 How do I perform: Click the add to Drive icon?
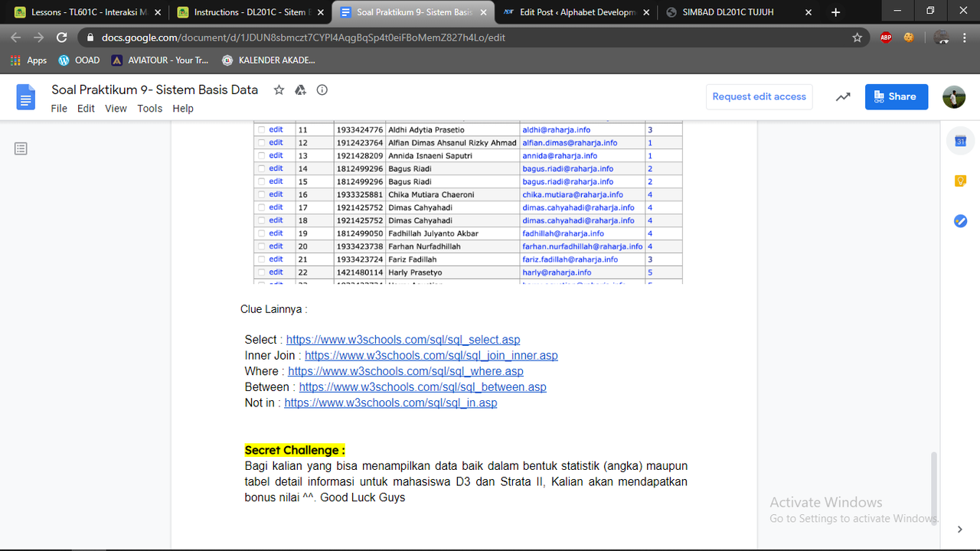click(300, 90)
